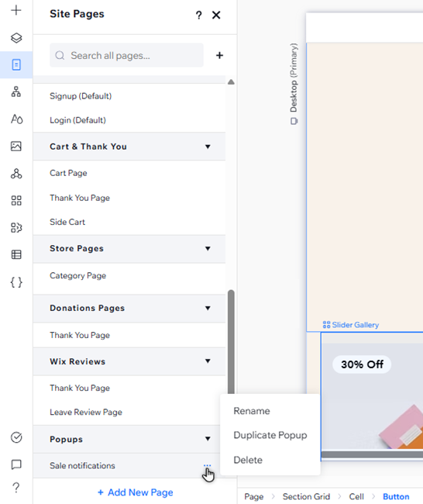Image resolution: width=423 pixels, height=504 pixels.
Task: Open the Add Elements plus icon
Action: click(16, 11)
